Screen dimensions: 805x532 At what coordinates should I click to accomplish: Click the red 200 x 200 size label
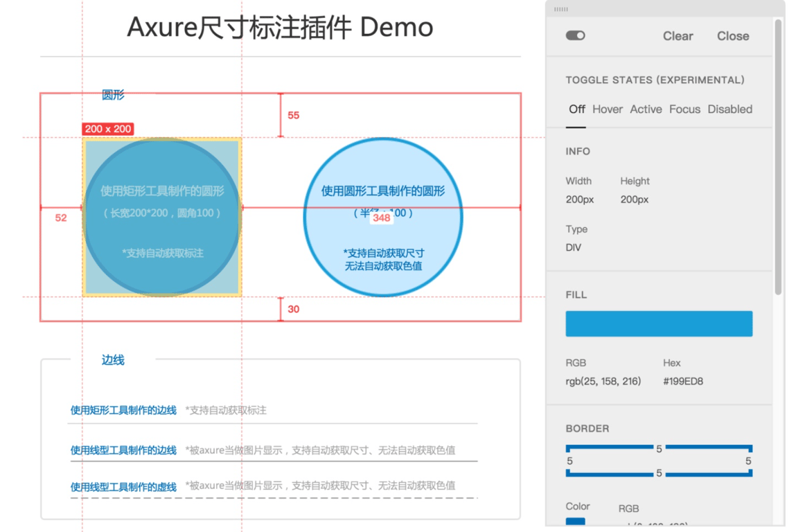tap(108, 129)
